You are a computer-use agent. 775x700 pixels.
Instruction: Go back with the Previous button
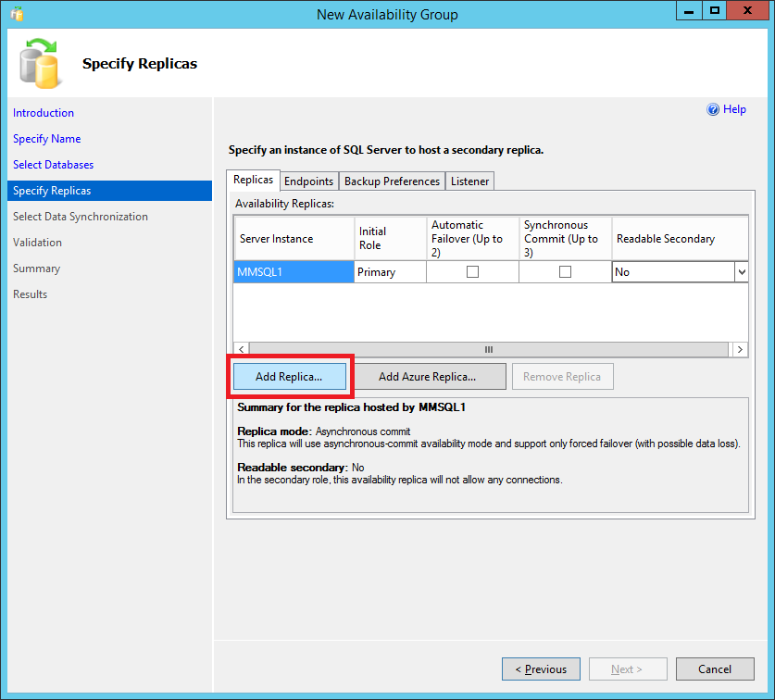pos(541,669)
